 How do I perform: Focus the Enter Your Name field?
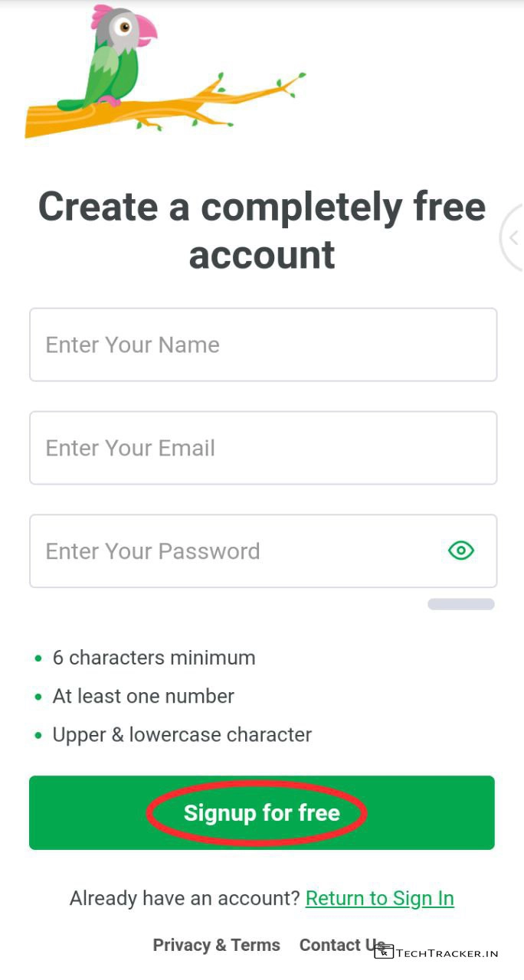point(263,345)
